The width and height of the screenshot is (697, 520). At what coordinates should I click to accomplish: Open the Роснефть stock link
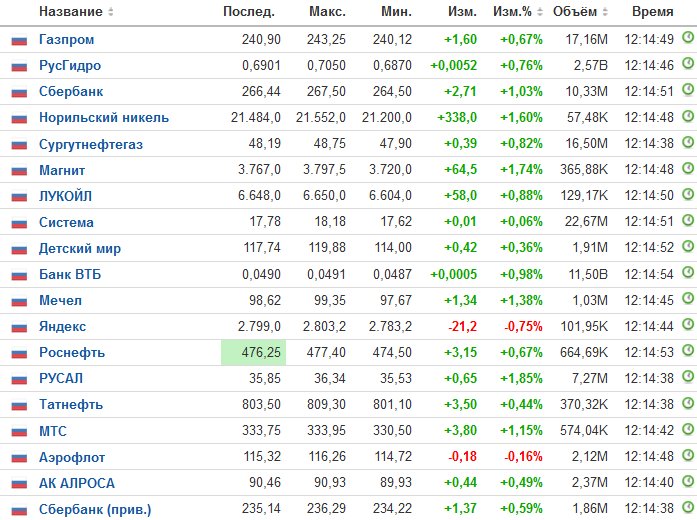(72, 352)
